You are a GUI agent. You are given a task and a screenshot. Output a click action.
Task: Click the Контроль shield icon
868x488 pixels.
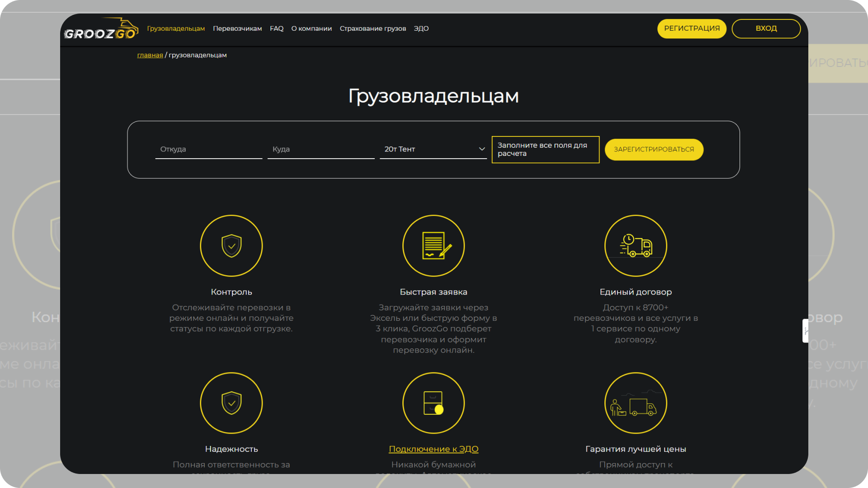[231, 246]
